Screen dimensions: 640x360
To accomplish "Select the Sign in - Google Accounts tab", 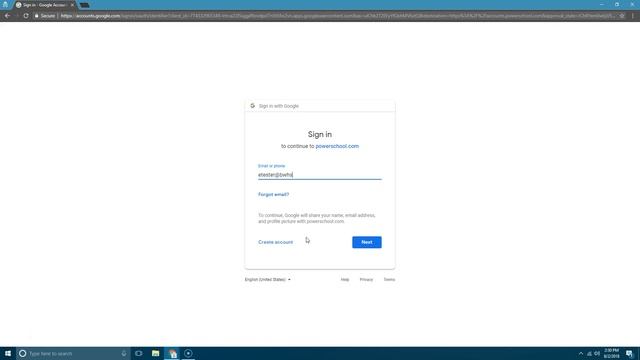I will point(44,5).
